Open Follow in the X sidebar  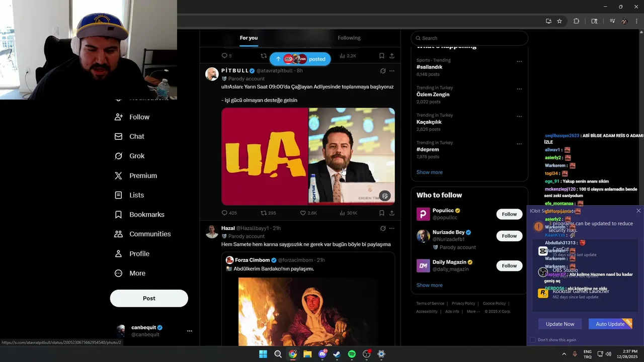[x=132, y=117]
